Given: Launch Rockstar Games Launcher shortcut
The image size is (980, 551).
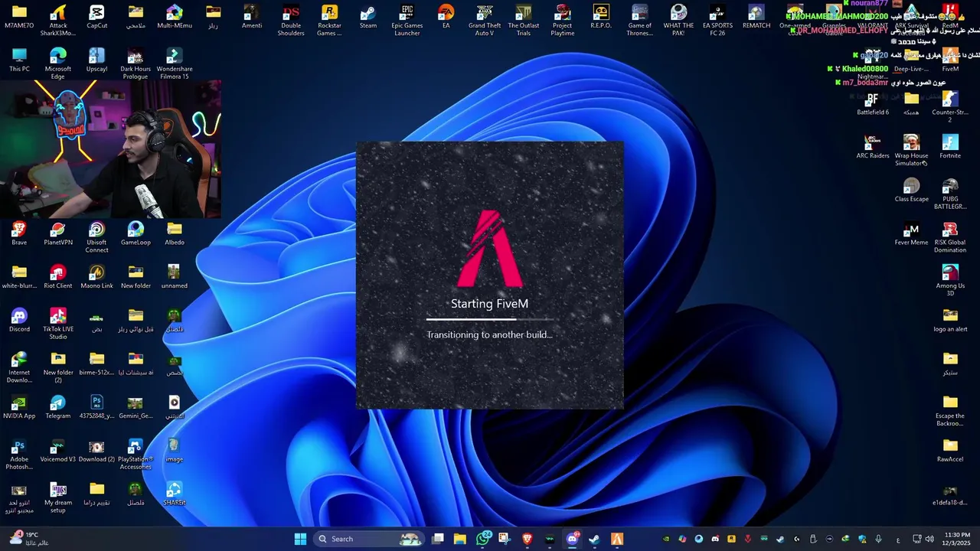Looking at the screenshot, I should (x=330, y=20).
